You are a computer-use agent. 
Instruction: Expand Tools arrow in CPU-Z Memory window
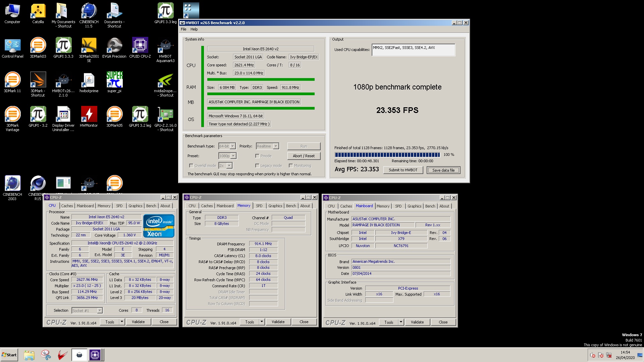(x=262, y=322)
